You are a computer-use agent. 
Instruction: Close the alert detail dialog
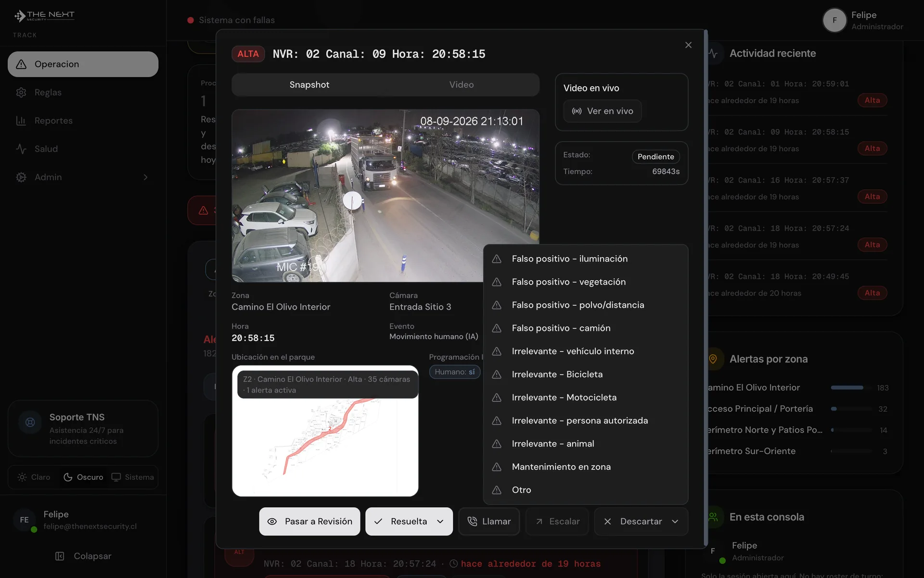[688, 45]
